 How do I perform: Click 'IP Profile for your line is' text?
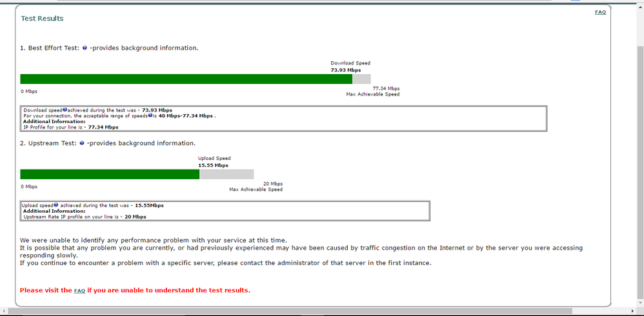[x=54, y=127]
